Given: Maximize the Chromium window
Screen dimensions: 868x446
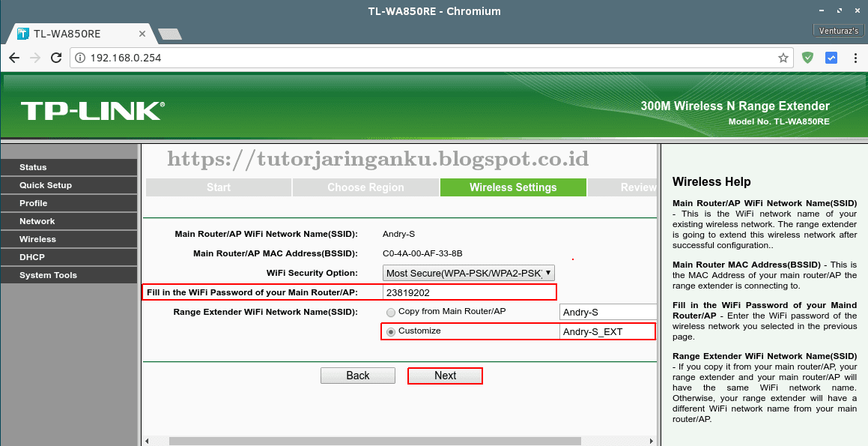Looking at the screenshot, I should click(840, 10).
